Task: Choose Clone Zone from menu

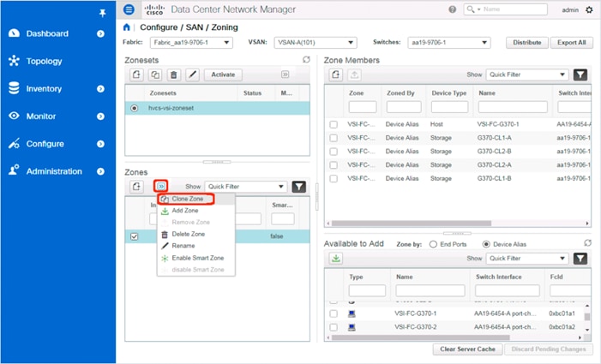Action: click(x=186, y=199)
